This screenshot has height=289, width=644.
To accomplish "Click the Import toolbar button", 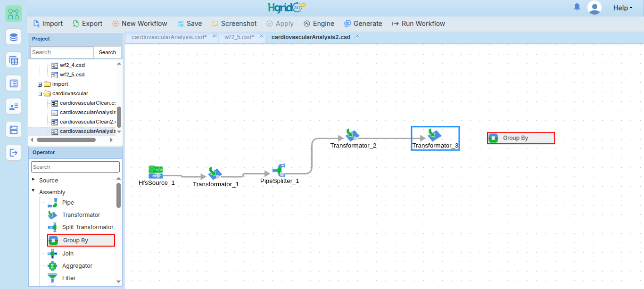I will [x=48, y=24].
